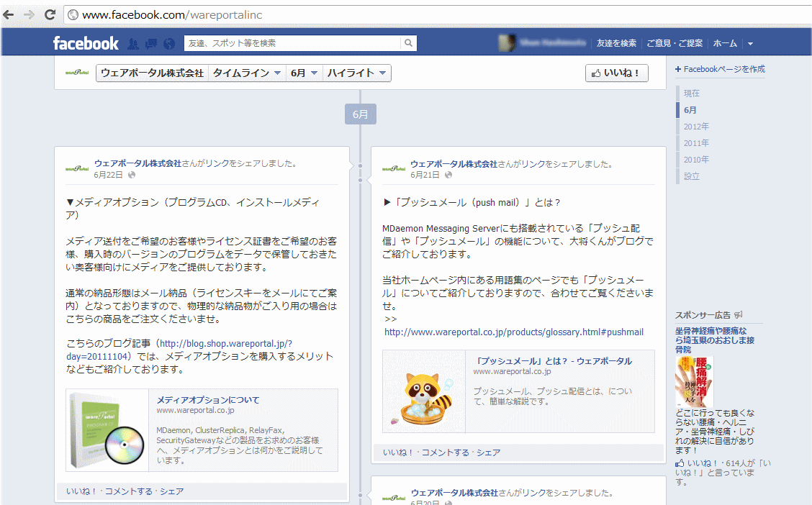Click the browser back arrow
The height and width of the screenshot is (505, 812).
click(x=9, y=14)
